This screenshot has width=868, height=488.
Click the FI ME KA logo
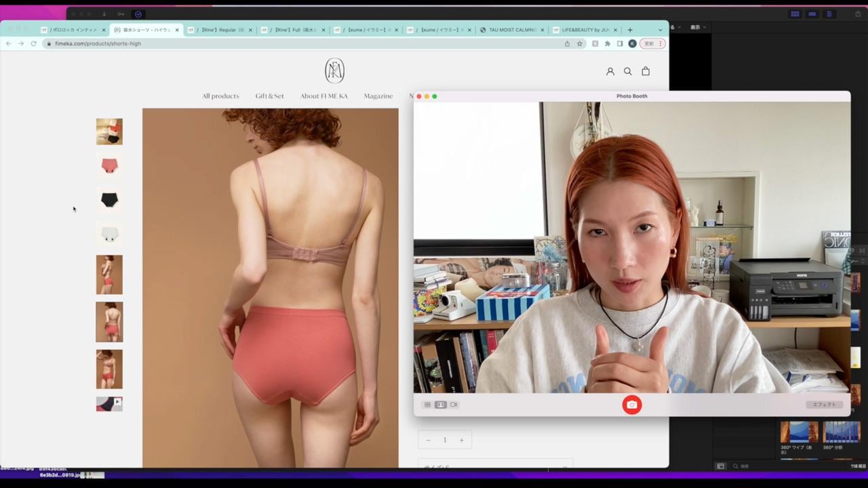click(x=334, y=70)
